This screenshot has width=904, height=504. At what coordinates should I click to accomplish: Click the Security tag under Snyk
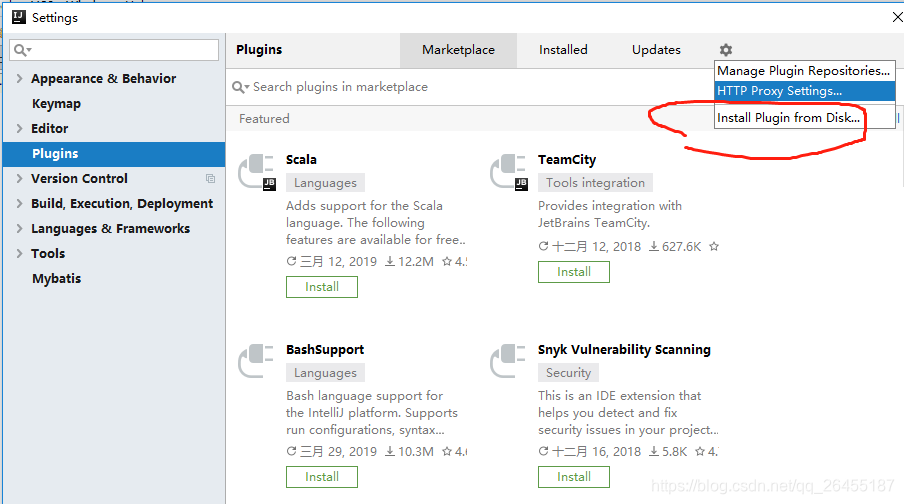(568, 373)
